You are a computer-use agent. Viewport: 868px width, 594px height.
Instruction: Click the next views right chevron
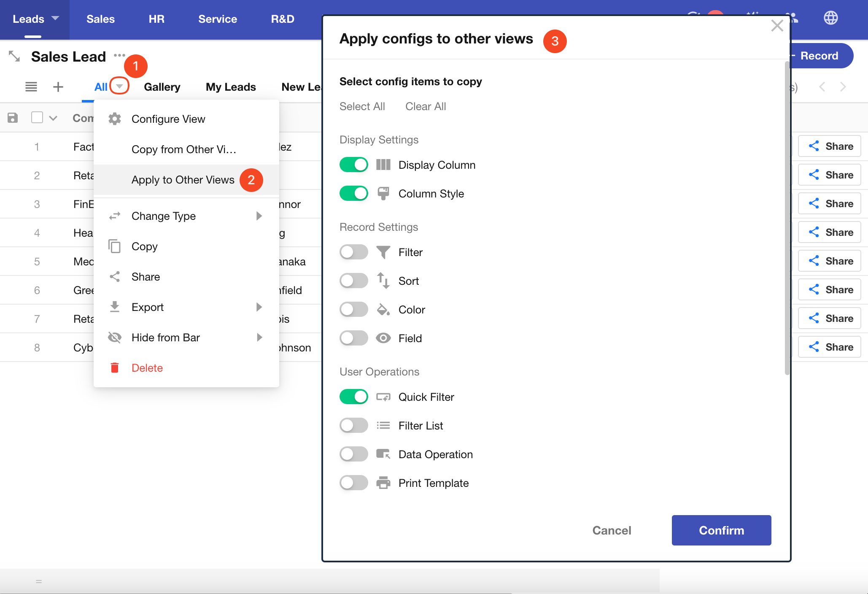coord(843,87)
